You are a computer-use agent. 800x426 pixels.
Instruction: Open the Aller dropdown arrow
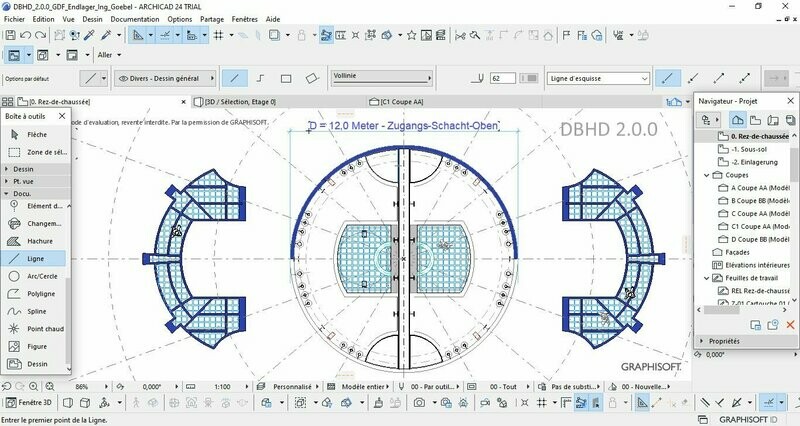(x=119, y=55)
